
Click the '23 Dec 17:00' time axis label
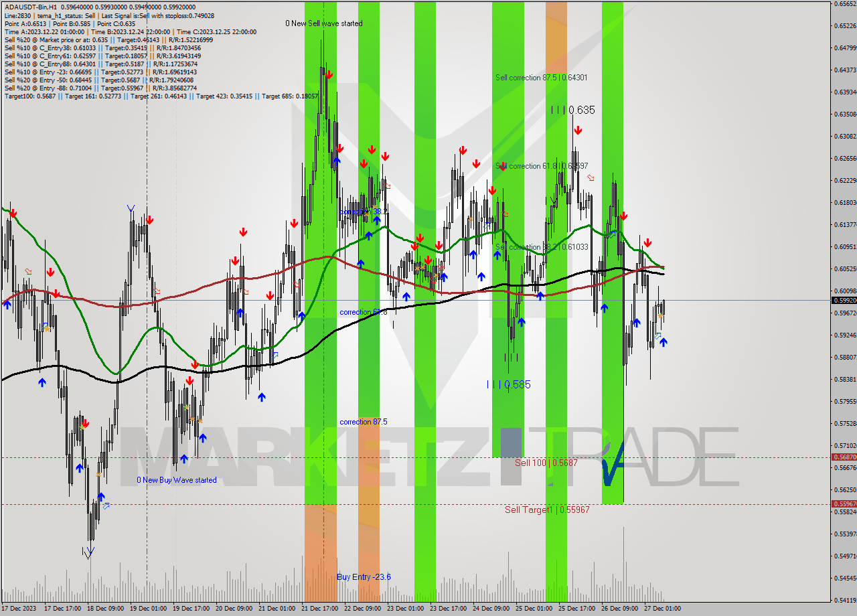point(450,609)
